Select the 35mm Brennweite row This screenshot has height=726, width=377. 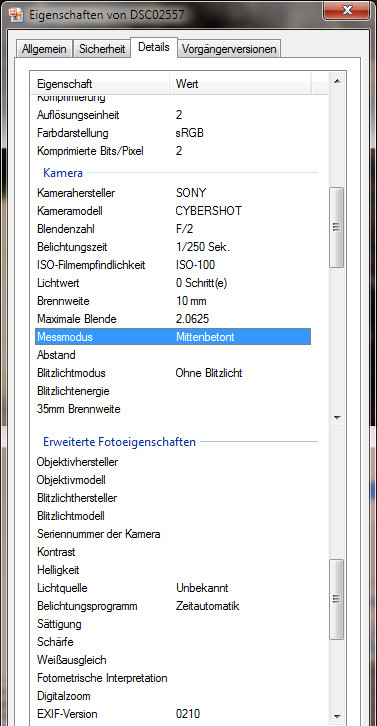click(x=173, y=409)
